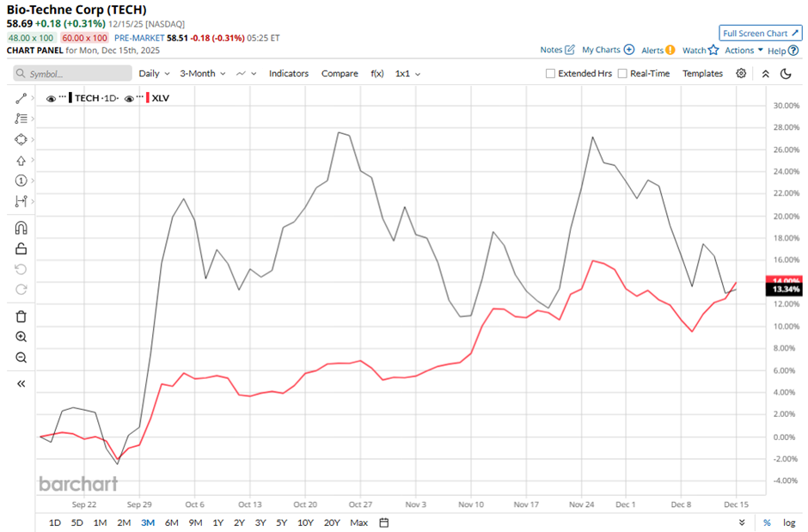Select the 1Y range tab

[218, 523]
